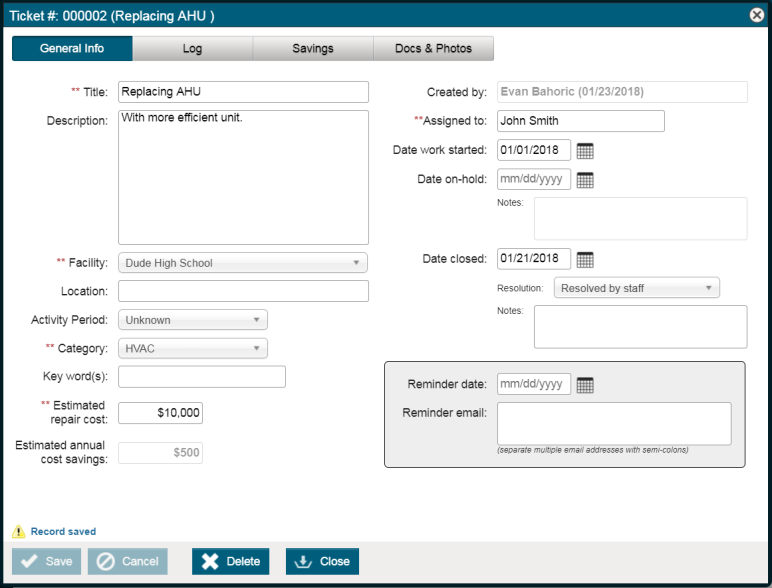Click the Created by field
The width and height of the screenshot is (772, 588).
[622, 92]
